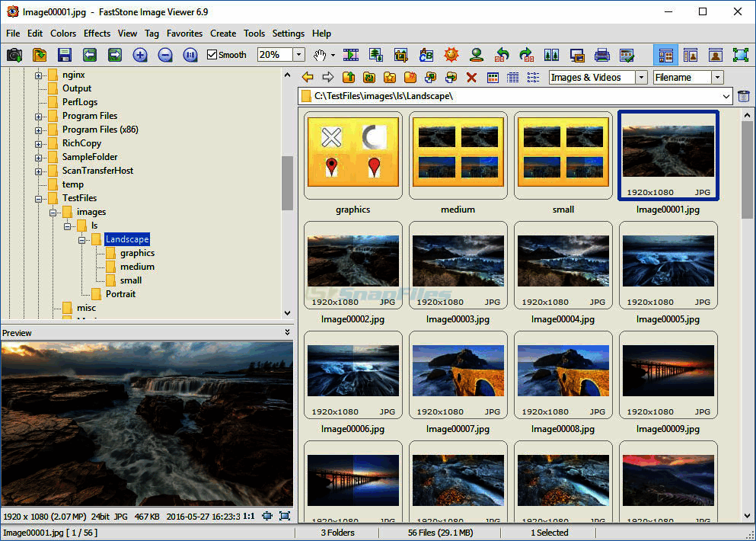The height and width of the screenshot is (541, 756).
Task: Click the red X delete icon
Action: click(471, 77)
